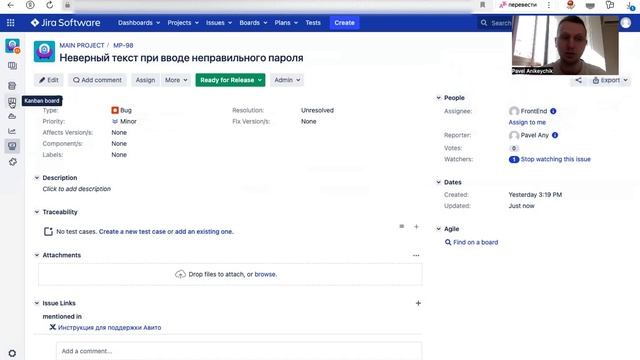The image size is (640, 360).
Task: Open the Admin dropdown
Action: [287, 80]
